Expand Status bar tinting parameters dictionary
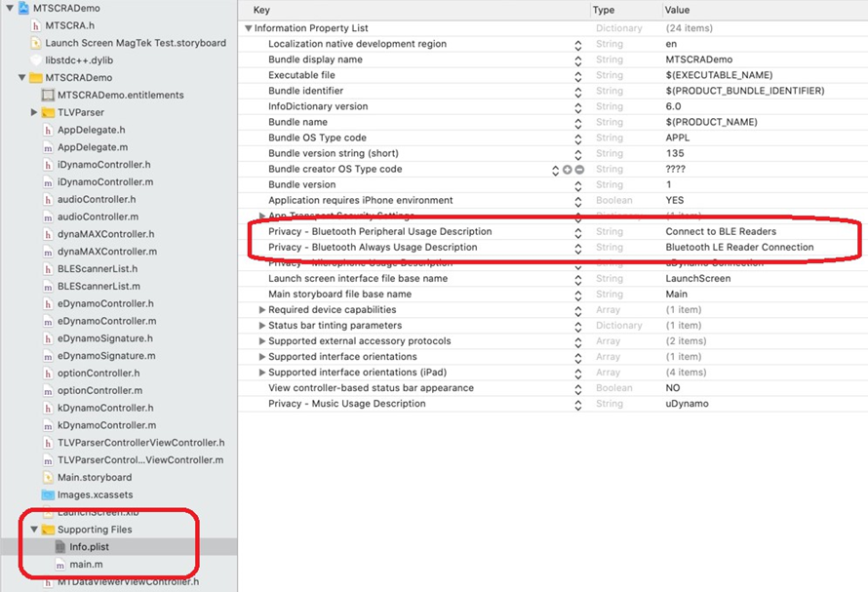This screenshot has height=592, width=868. pyautogui.click(x=262, y=325)
